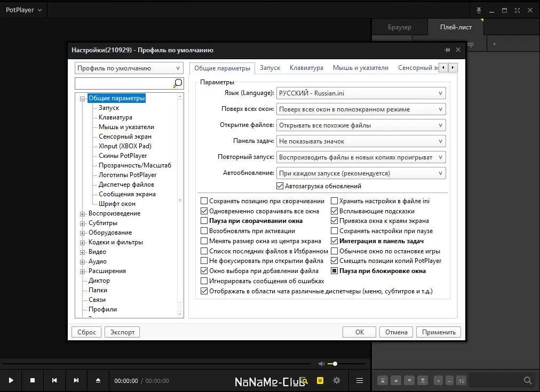Enable 'Сохранять позицию при сворачивании' checkbox

204,201
